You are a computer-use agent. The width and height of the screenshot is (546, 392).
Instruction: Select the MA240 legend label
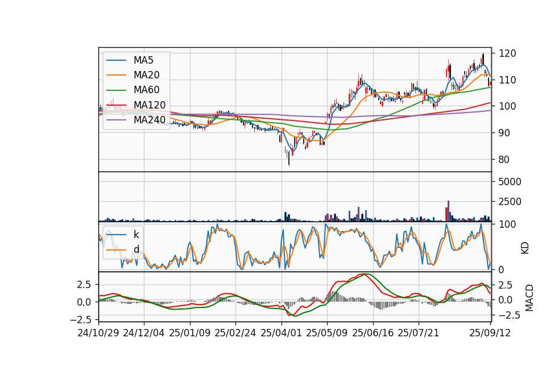[x=150, y=120]
